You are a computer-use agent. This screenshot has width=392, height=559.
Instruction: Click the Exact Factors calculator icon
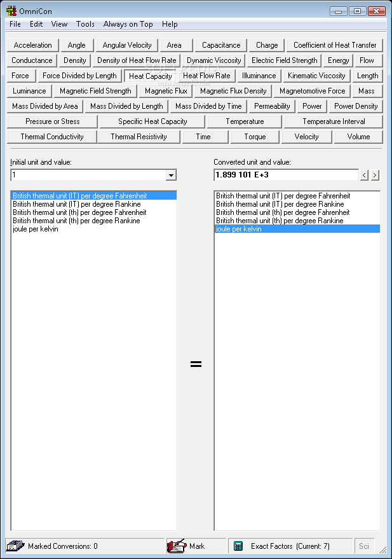[238, 546]
